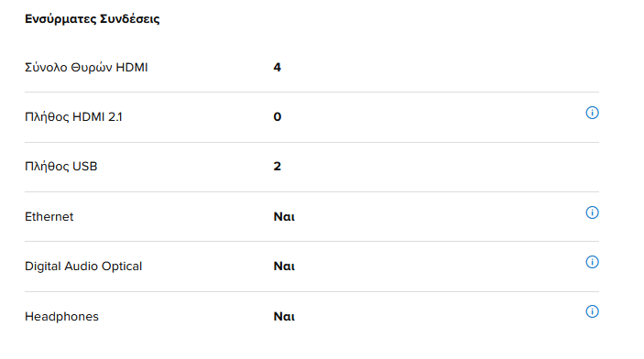Open Digital Audio Optical info icon
This screenshot has width=644, height=359.
pyautogui.click(x=592, y=262)
